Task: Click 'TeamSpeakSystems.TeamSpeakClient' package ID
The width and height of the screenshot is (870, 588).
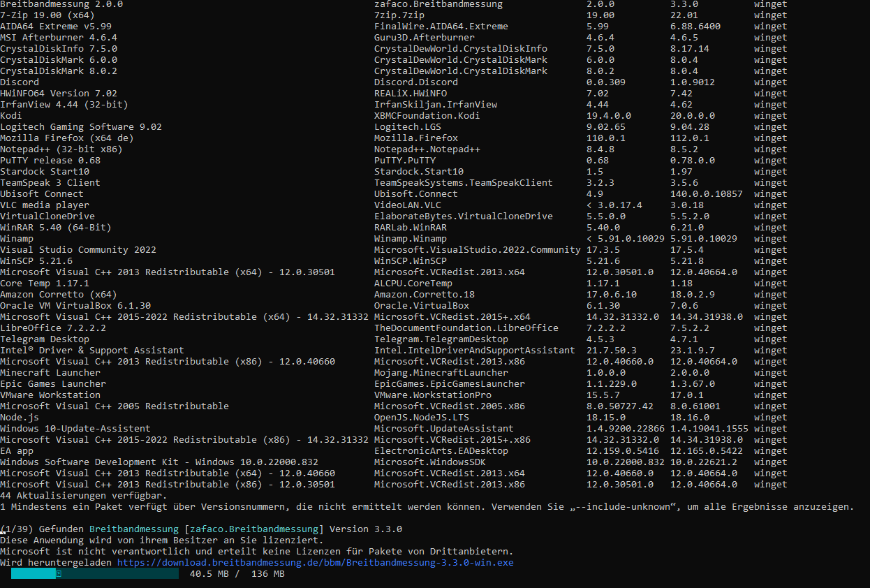Action: click(464, 183)
